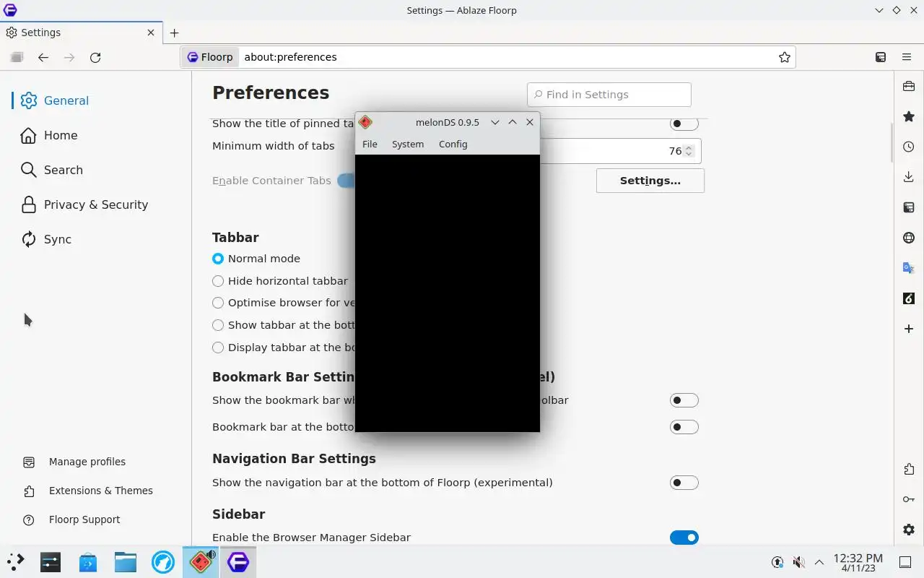The image size is (924, 578).
Task: Add a new web panel with plus icon
Action: (909, 329)
